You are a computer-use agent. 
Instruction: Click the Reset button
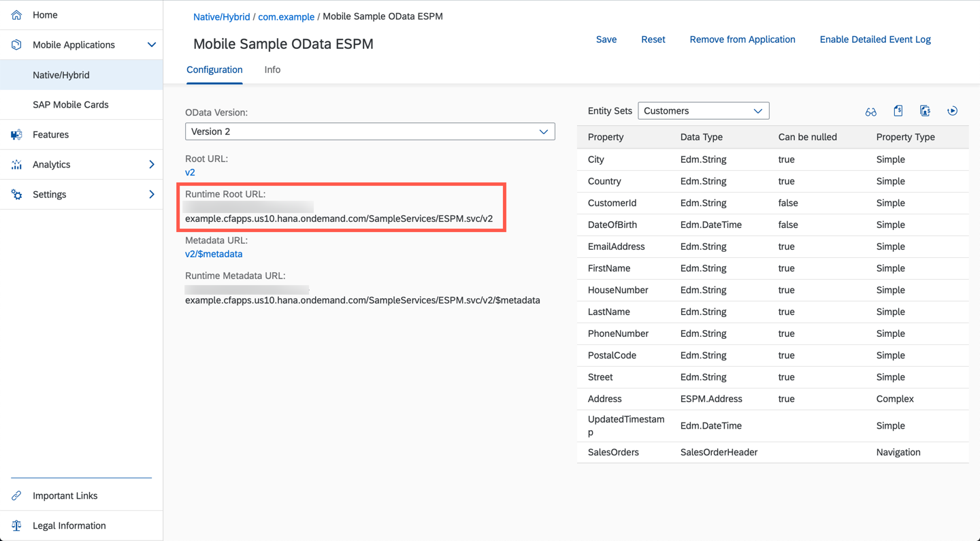click(x=653, y=39)
